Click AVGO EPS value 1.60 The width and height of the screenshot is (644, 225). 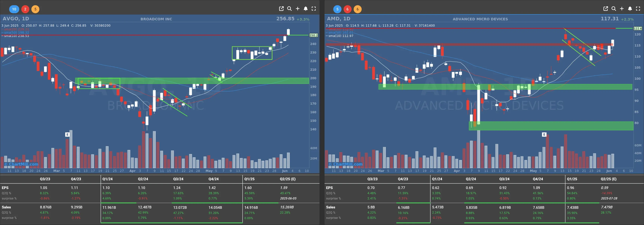(248, 188)
